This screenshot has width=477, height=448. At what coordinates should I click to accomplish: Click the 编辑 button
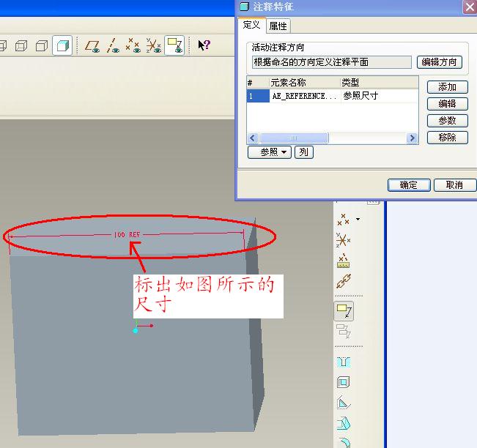point(447,104)
